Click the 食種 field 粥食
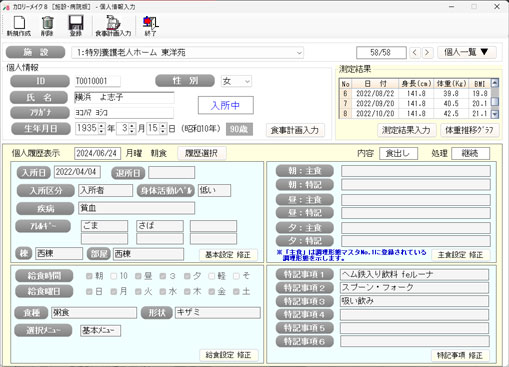The image size is (509, 367). [94, 313]
